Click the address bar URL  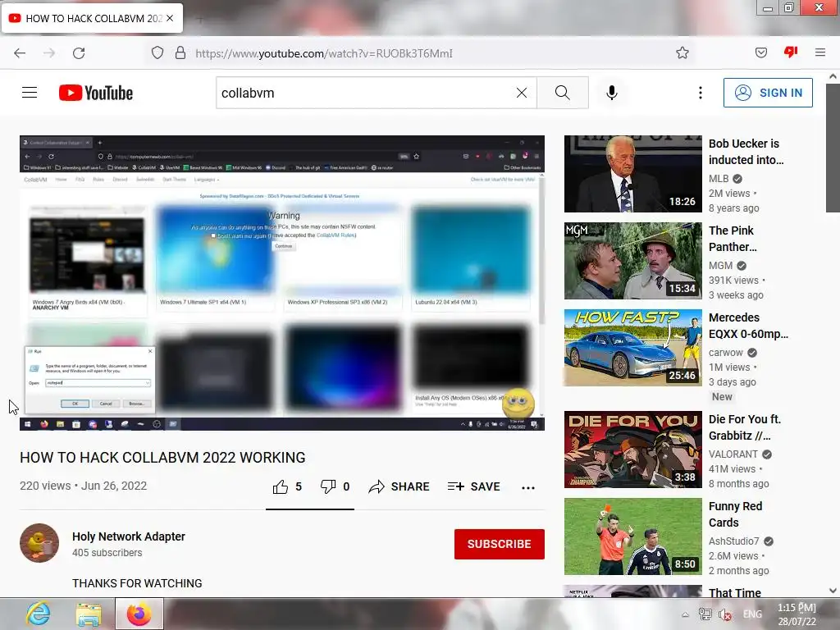tap(323, 53)
